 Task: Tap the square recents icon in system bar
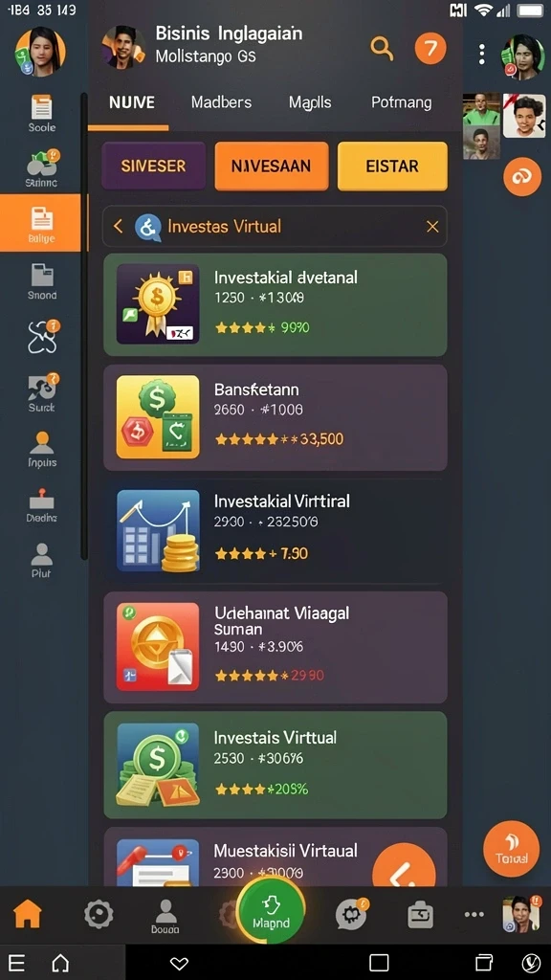[379, 963]
